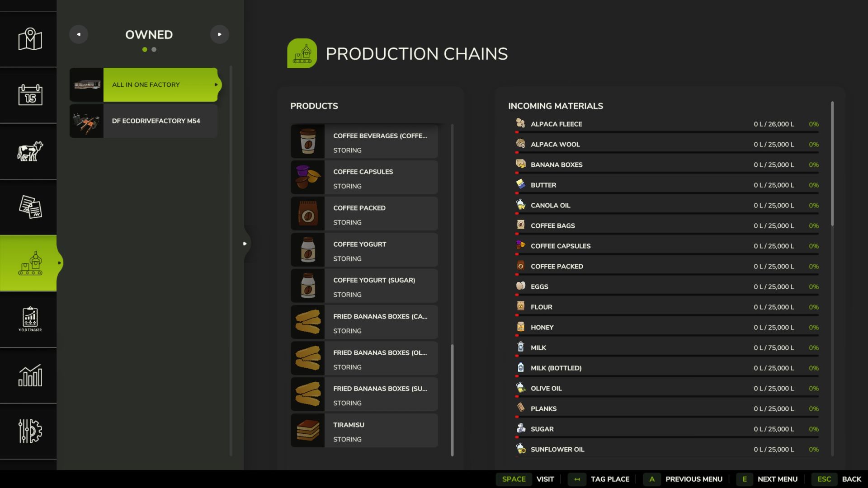Click the Alpaca Fleece material icon
The width and height of the screenshot is (868, 488).
click(521, 123)
